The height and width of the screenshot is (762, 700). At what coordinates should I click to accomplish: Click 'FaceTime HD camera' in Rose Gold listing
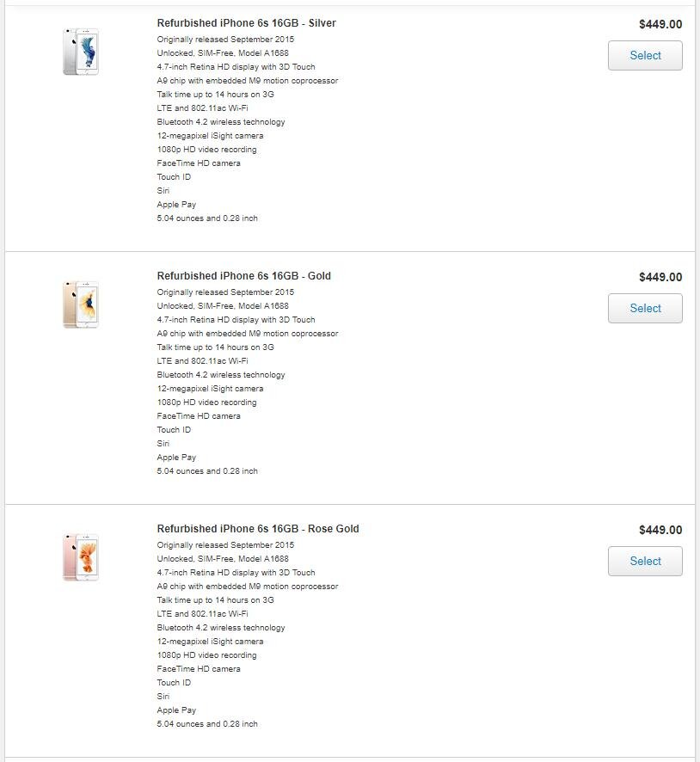[x=199, y=669]
